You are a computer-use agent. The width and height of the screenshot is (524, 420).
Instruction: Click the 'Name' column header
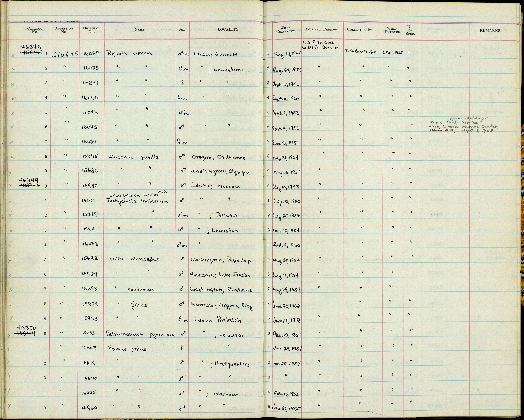pos(140,30)
